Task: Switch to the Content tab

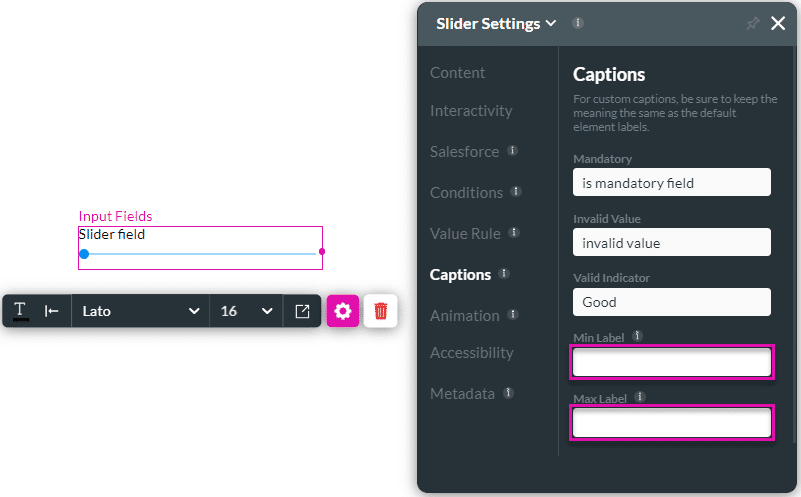Action: (x=457, y=73)
